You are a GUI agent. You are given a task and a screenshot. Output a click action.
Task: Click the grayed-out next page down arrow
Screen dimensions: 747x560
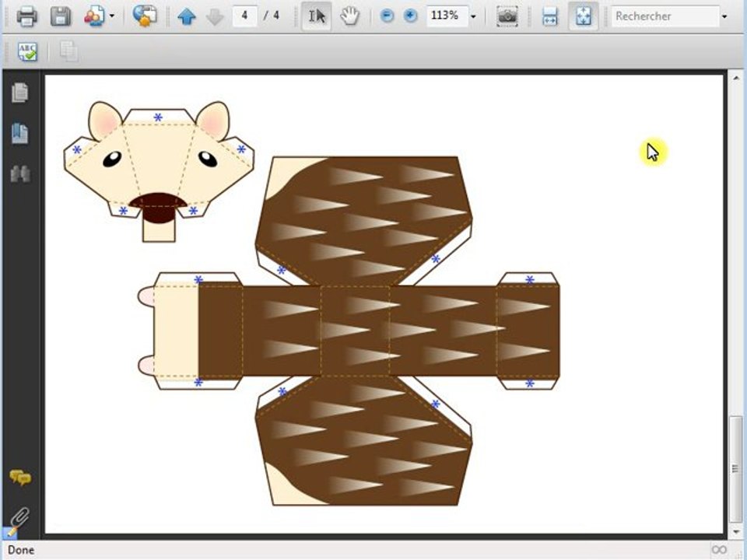click(x=215, y=16)
